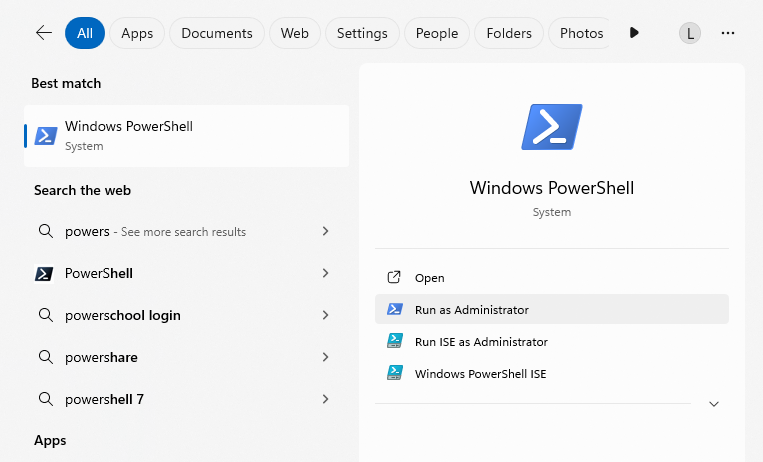Switch to the Settings filter tab
This screenshot has height=462, width=763.
[x=362, y=33]
